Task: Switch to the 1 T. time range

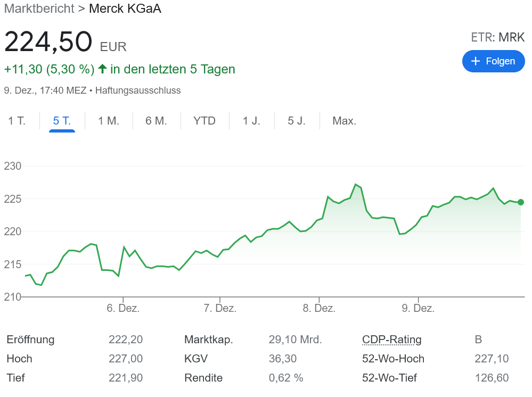Action: coord(17,121)
